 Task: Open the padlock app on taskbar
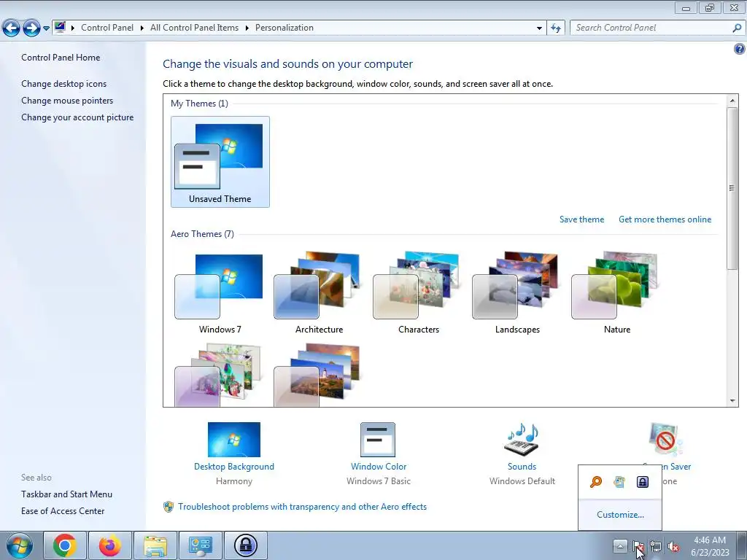[x=245, y=545]
